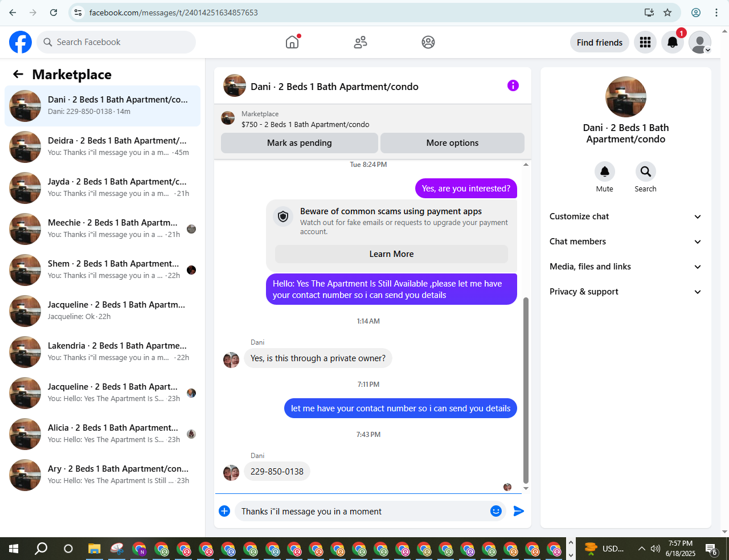Open Cortana circle on the taskbar
The width and height of the screenshot is (729, 560).
[68, 549]
